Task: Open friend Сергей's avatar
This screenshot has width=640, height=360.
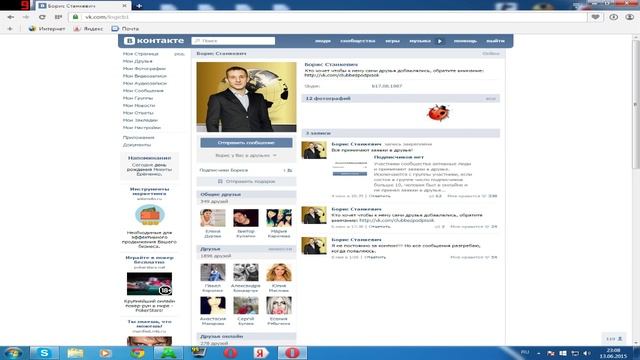Action: tap(246, 305)
